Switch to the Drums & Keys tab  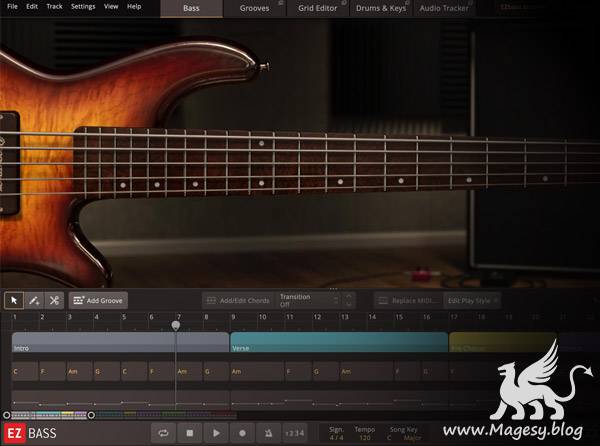tap(381, 8)
